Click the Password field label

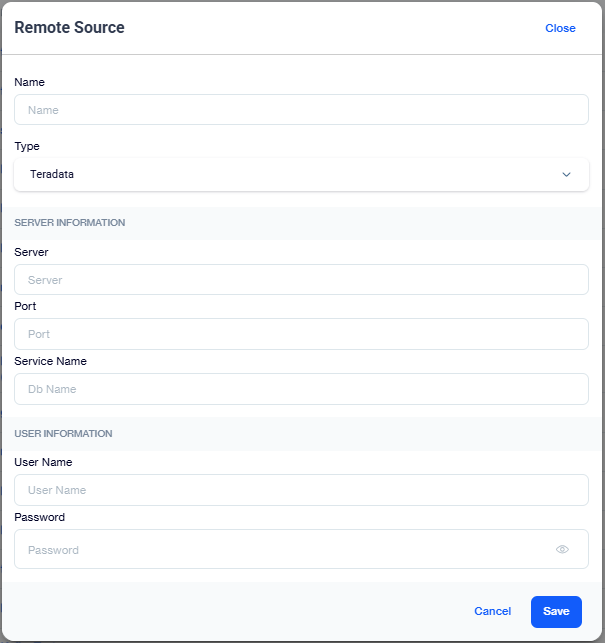(39, 517)
